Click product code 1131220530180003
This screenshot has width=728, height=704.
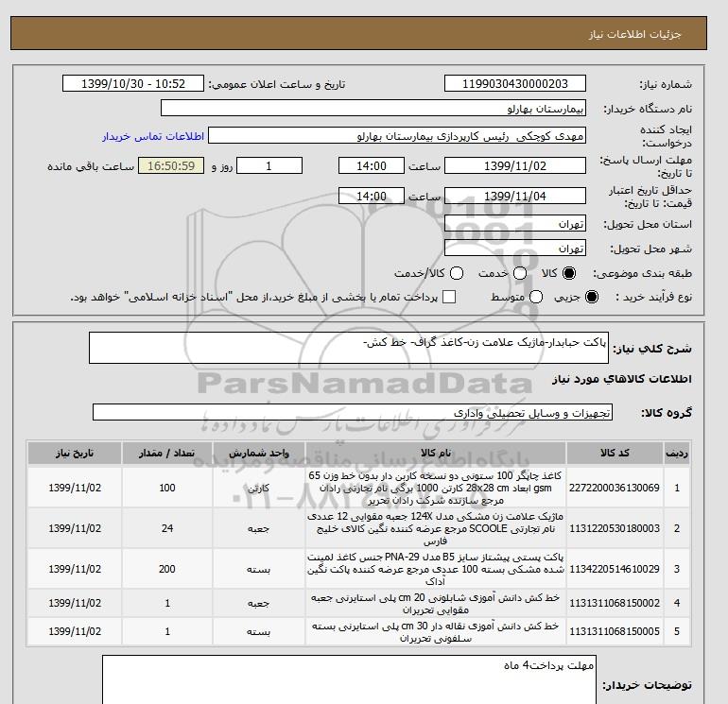click(615, 528)
